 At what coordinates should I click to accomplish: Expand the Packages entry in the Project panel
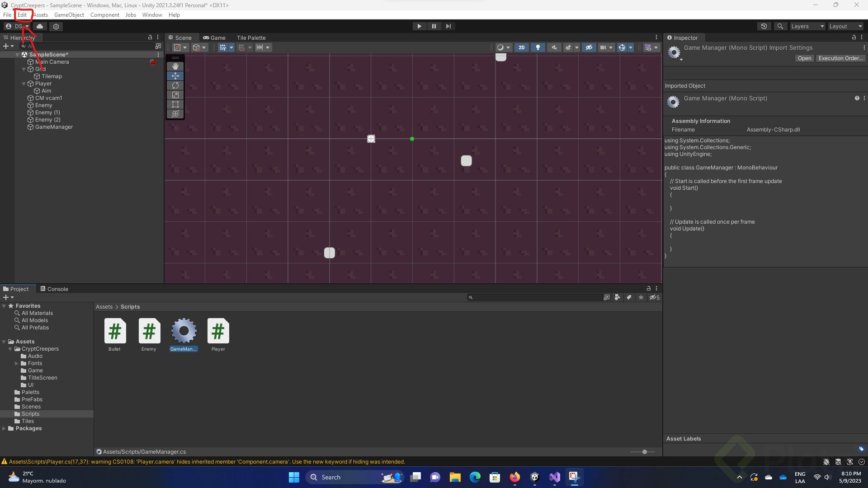pos(5,428)
